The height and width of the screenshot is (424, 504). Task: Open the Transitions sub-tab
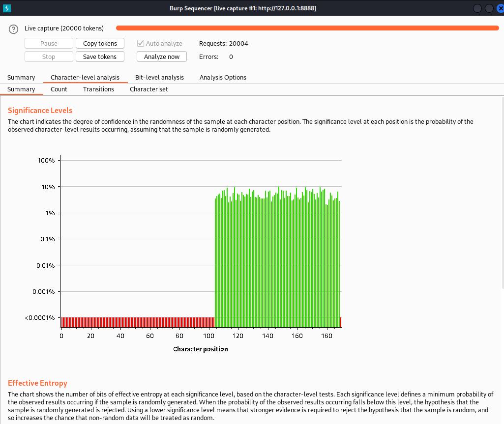98,89
